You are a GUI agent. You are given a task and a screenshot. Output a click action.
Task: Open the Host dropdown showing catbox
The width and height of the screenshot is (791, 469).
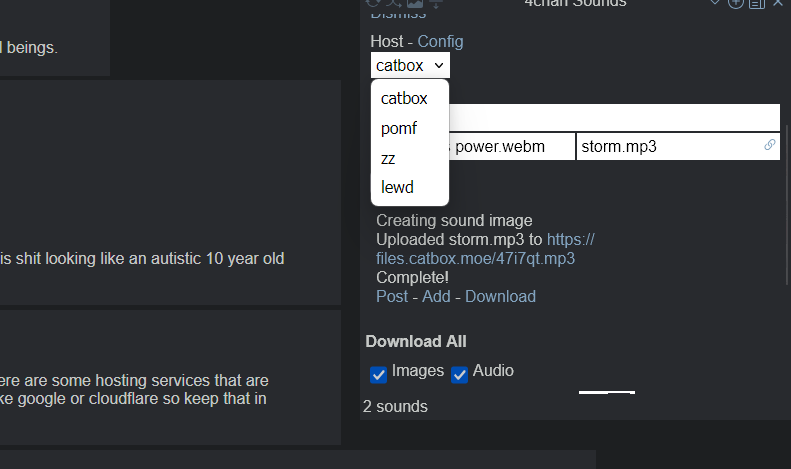(410, 66)
